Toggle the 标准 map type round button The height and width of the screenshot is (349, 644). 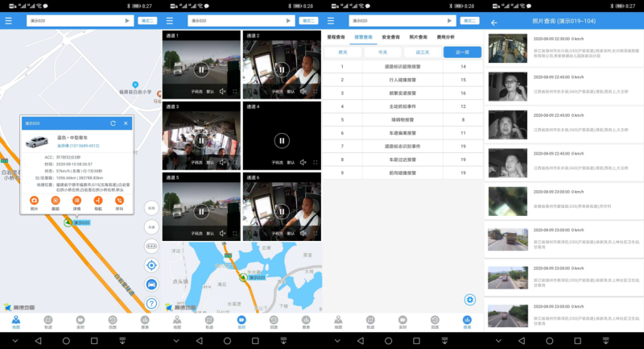point(151,208)
